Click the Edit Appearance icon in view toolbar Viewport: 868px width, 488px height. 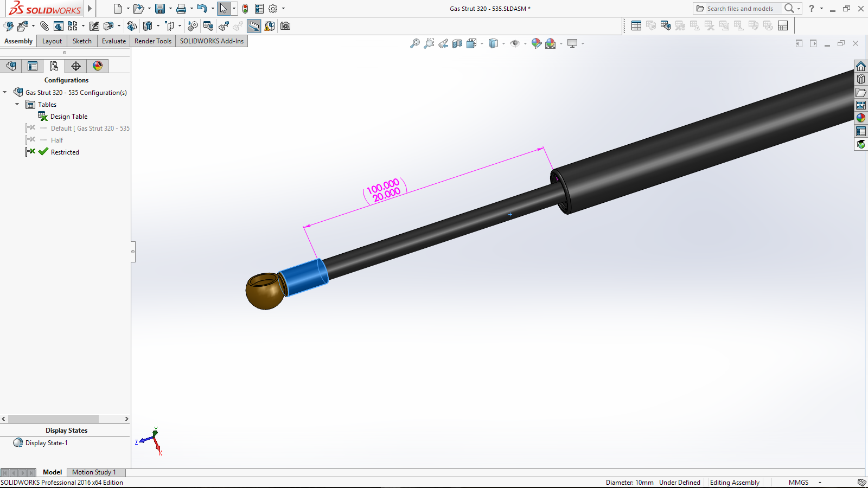[537, 43]
